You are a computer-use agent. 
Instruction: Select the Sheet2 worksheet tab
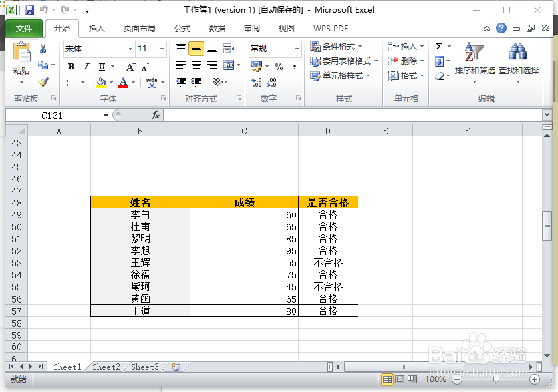tap(105, 367)
